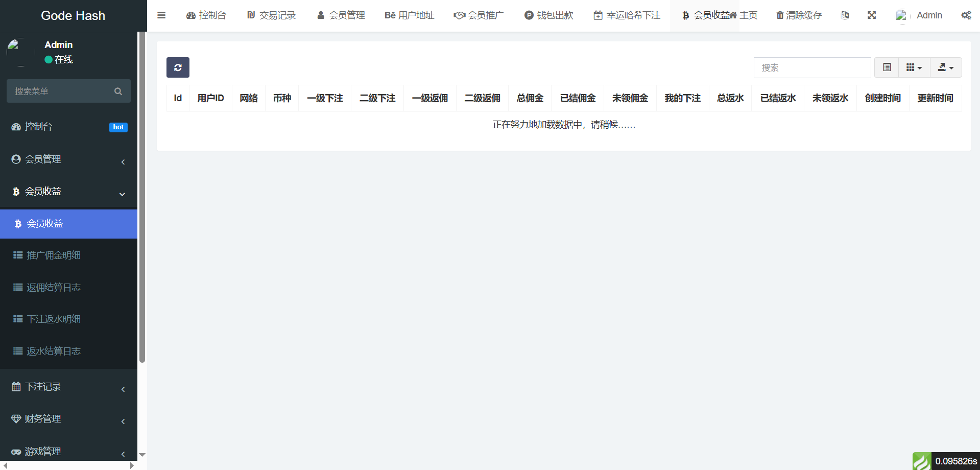Screen dimensions: 980x470
Task: Sort by the 未领佣金 column header
Action: [x=630, y=98]
